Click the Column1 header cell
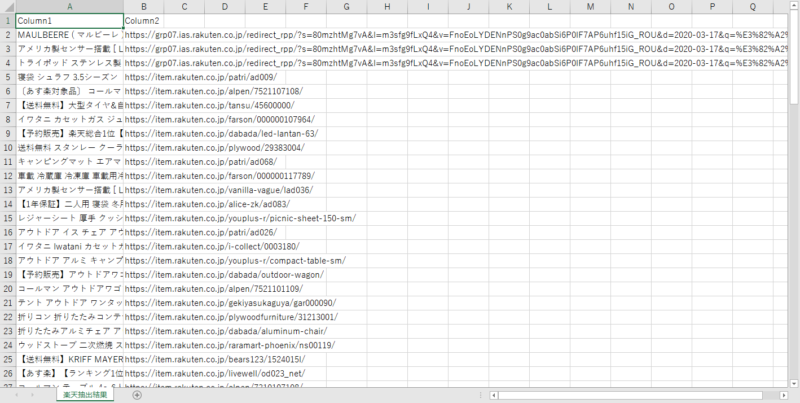The height and width of the screenshot is (403, 800). (69, 20)
